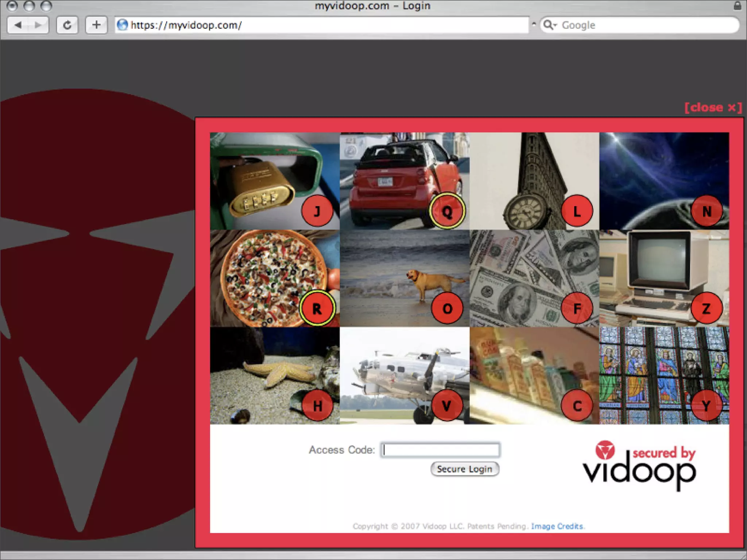Select the Q letter badge on red car
The height and width of the screenshot is (560, 747).
[447, 211]
